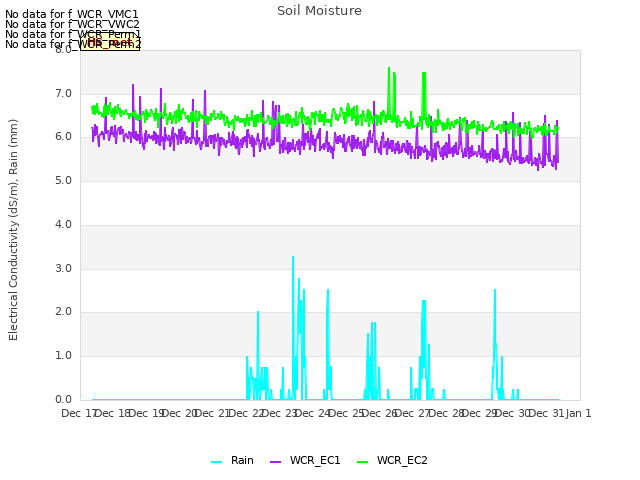Toggle the Rain series in the legend

click(232, 460)
